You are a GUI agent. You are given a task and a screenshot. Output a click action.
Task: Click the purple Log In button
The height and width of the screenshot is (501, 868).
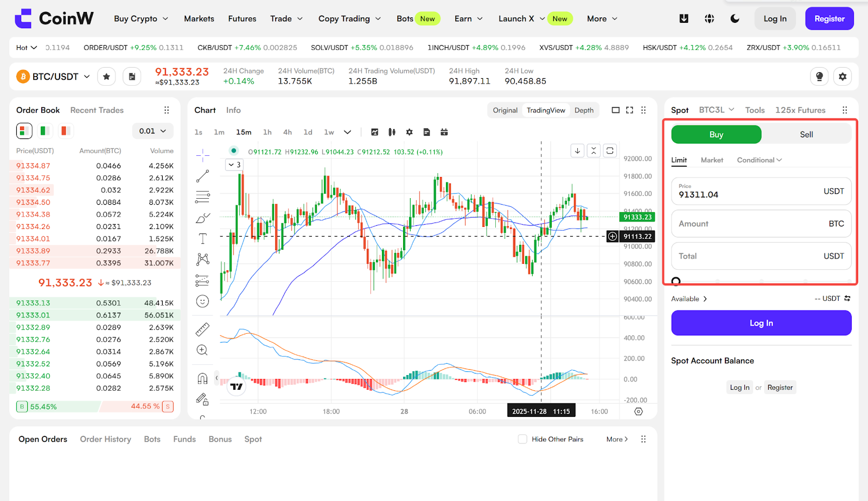click(761, 323)
